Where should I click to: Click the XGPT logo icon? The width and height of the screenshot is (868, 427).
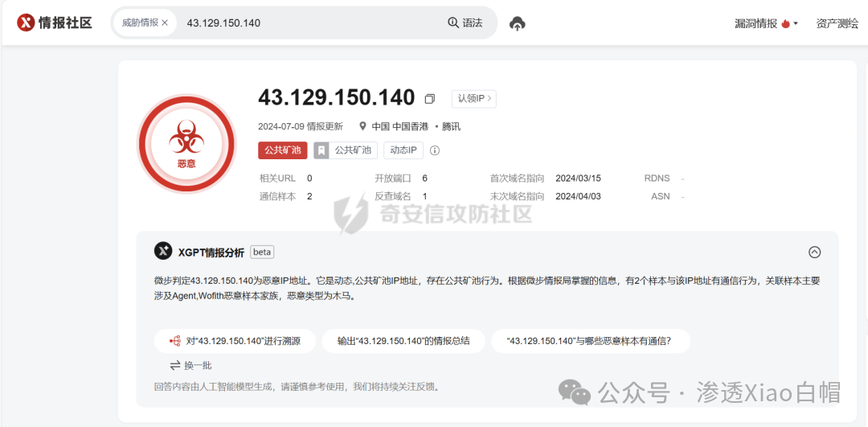pos(163,252)
